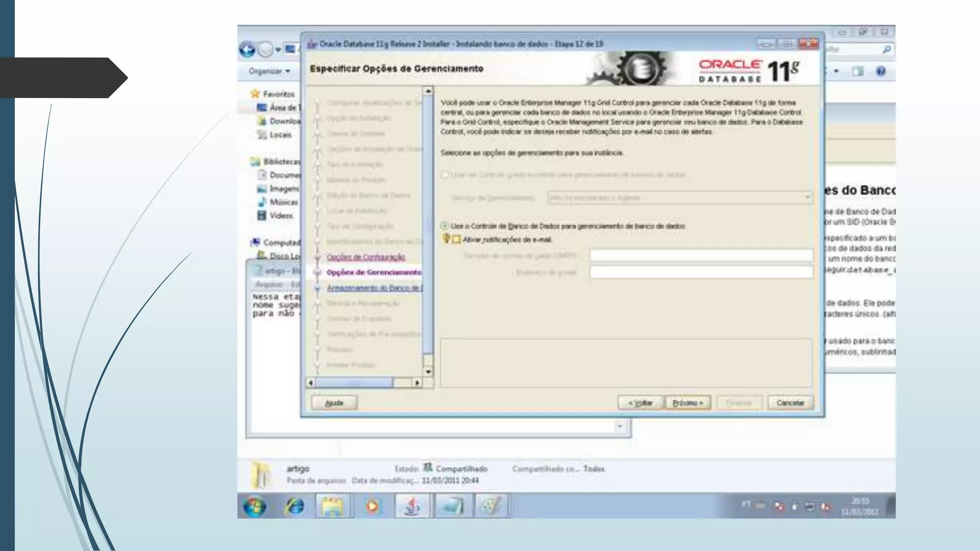The height and width of the screenshot is (551, 980).
Task: Click the Windows Start orb
Action: [x=254, y=507]
